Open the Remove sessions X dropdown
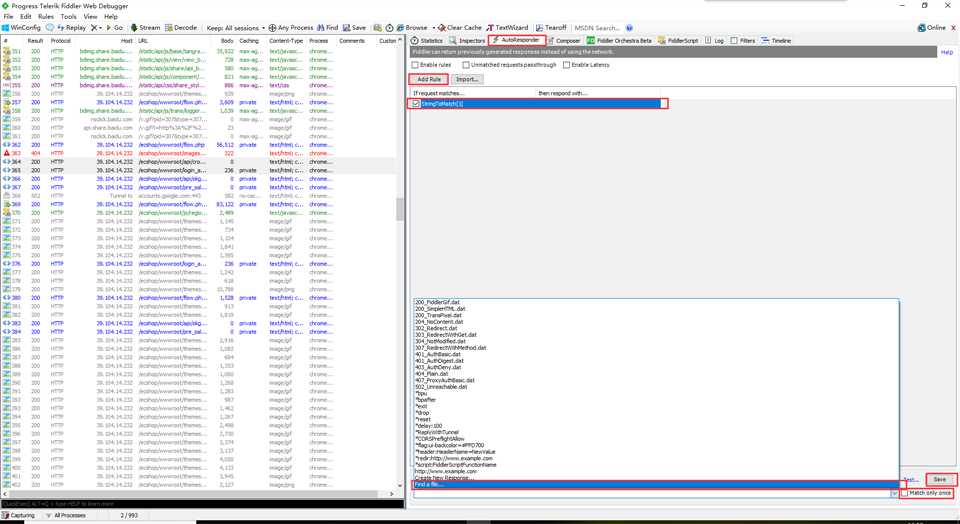Screen dimensions: 960x524 [96, 28]
